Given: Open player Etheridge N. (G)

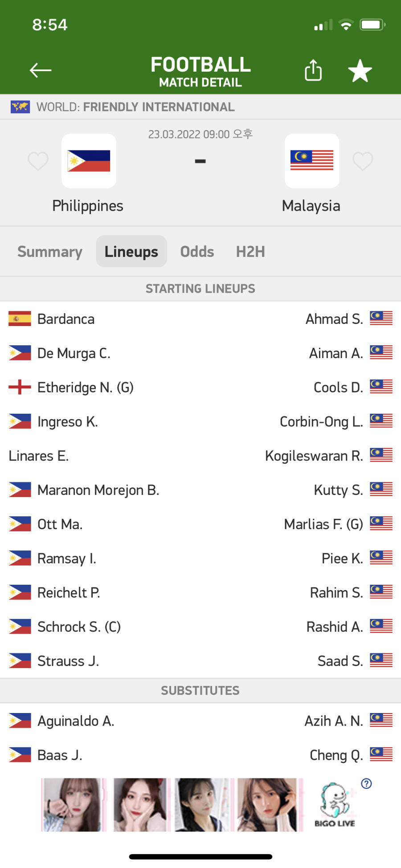Looking at the screenshot, I should click(86, 387).
